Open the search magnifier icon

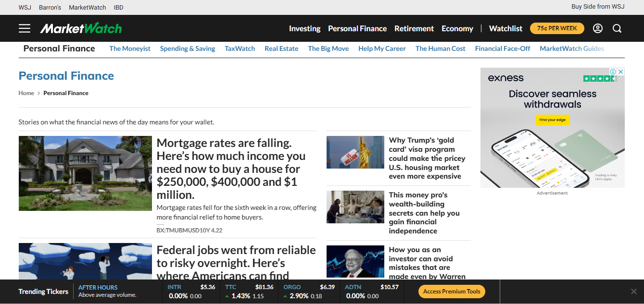pyautogui.click(x=617, y=28)
